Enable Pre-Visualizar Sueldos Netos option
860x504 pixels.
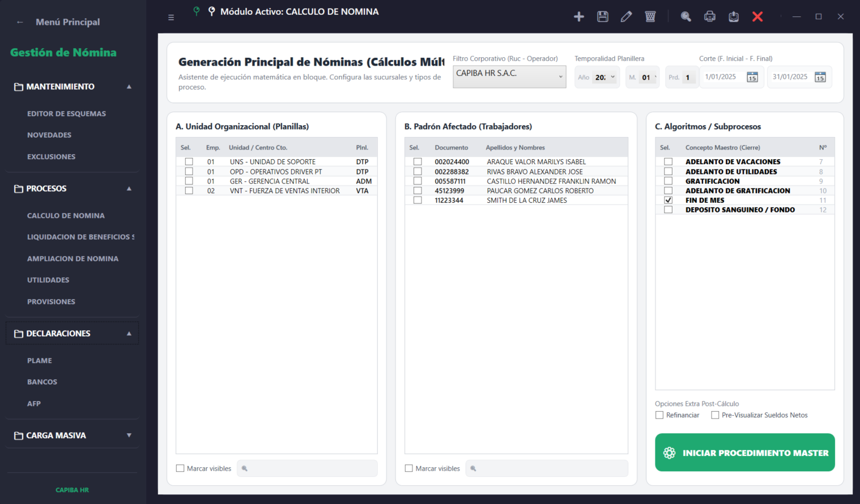[x=715, y=415]
